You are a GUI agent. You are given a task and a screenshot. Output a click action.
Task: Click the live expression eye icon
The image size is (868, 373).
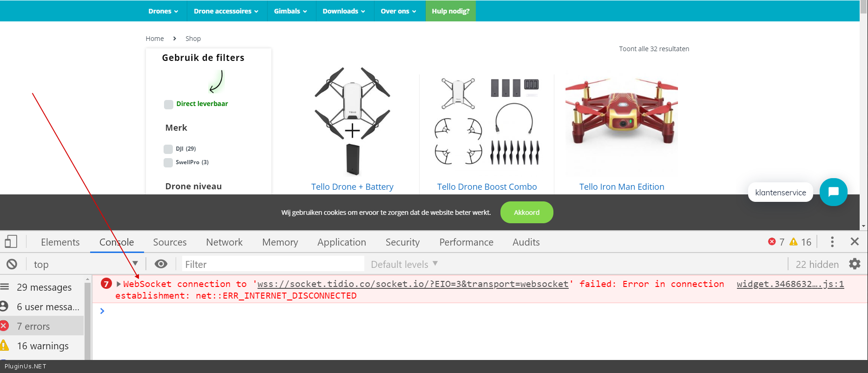point(161,264)
